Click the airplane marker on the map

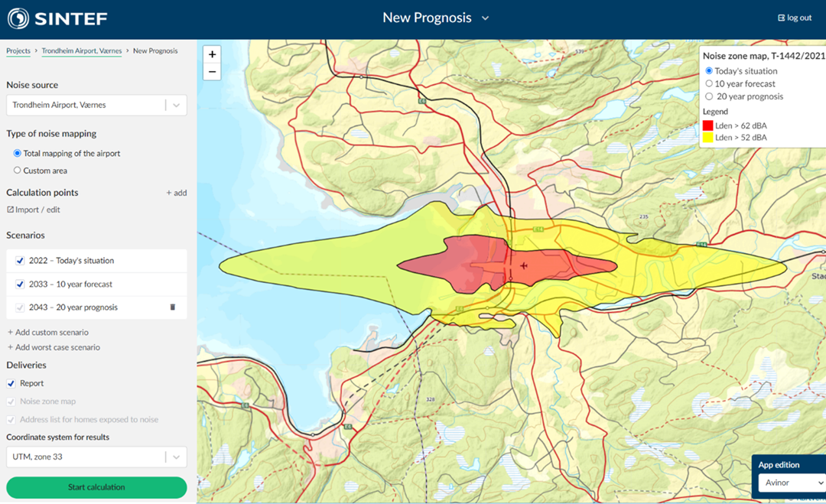tap(524, 265)
